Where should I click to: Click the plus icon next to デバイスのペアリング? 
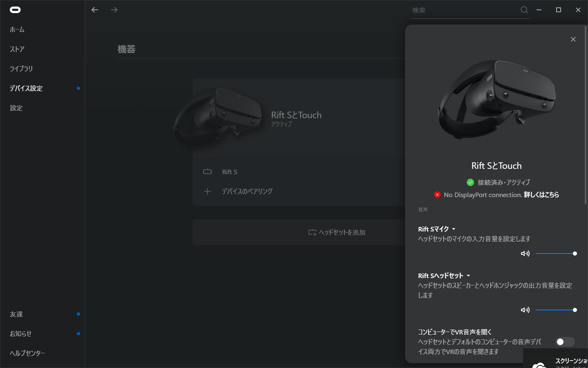208,191
